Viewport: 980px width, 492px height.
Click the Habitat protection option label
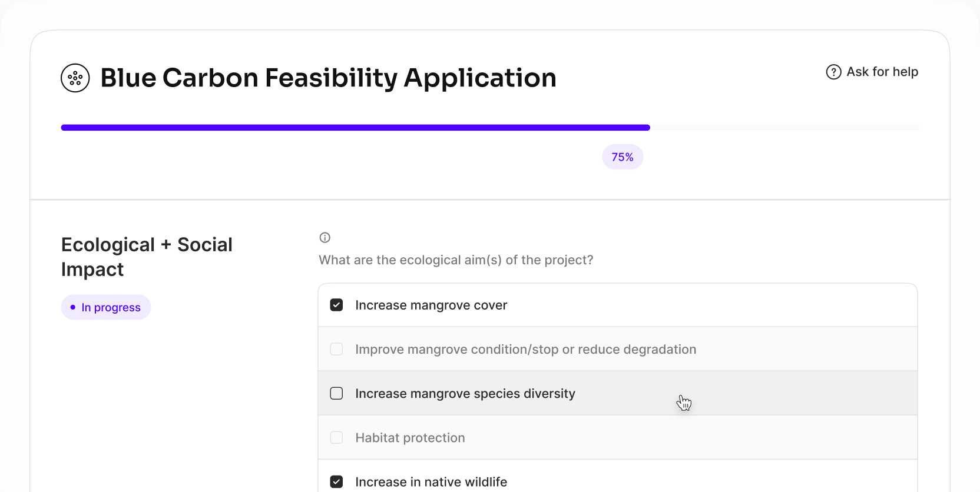pos(410,438)
